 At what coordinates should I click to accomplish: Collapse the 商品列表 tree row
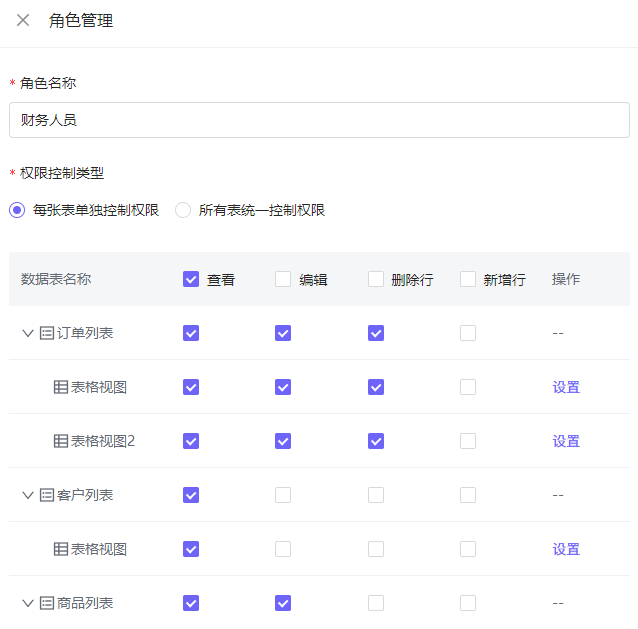(28, 603)
